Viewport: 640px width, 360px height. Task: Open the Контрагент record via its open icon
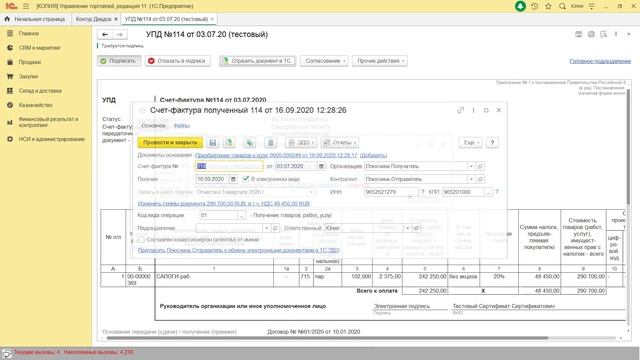click(480, 179)
